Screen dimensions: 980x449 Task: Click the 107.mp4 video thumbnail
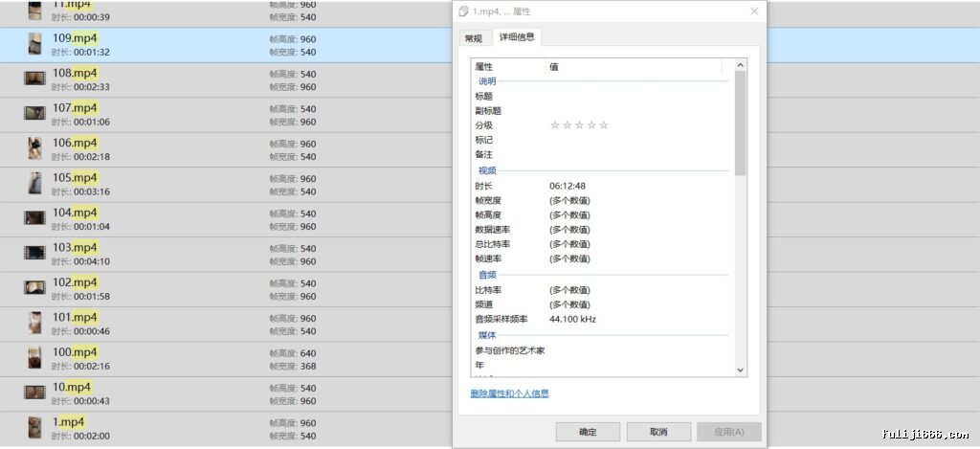click(x=35, y=113)
